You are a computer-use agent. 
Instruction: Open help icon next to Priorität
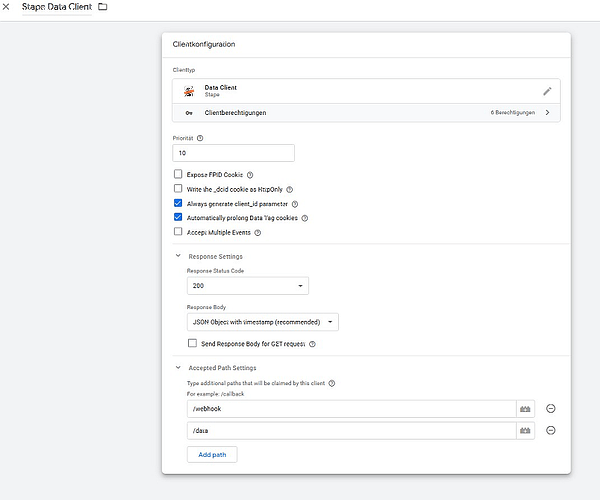coord(200,138)
